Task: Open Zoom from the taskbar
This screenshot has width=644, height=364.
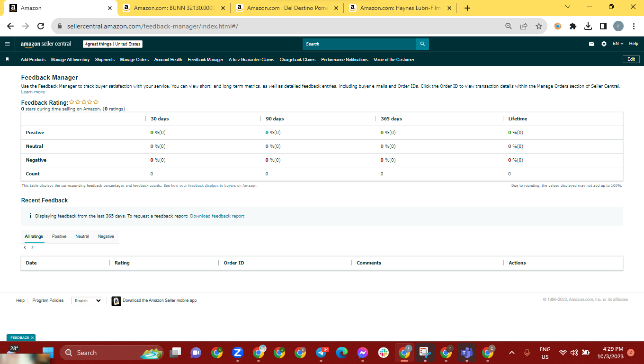Action: [x=238, y=353]
